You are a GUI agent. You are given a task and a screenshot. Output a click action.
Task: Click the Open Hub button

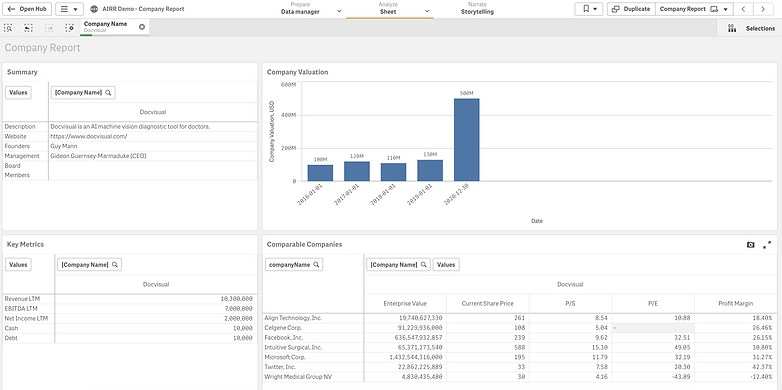[27, 9]
